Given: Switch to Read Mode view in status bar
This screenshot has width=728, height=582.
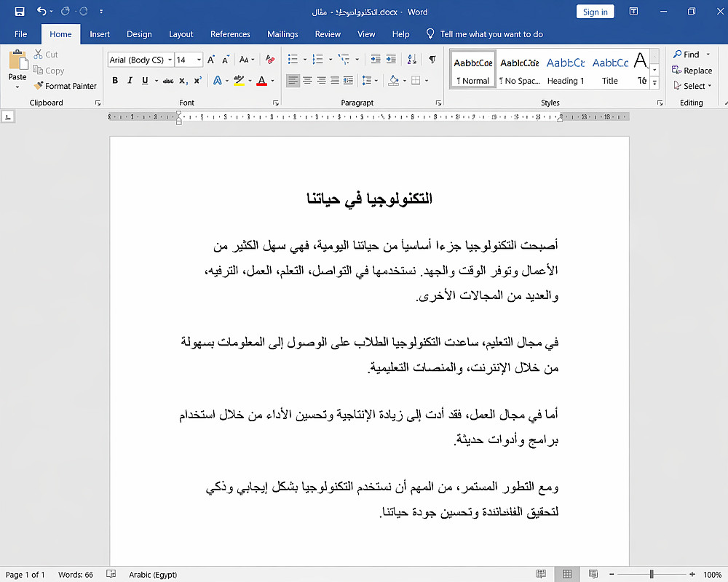Looking at the screenshot, I should tap(541, 574).
